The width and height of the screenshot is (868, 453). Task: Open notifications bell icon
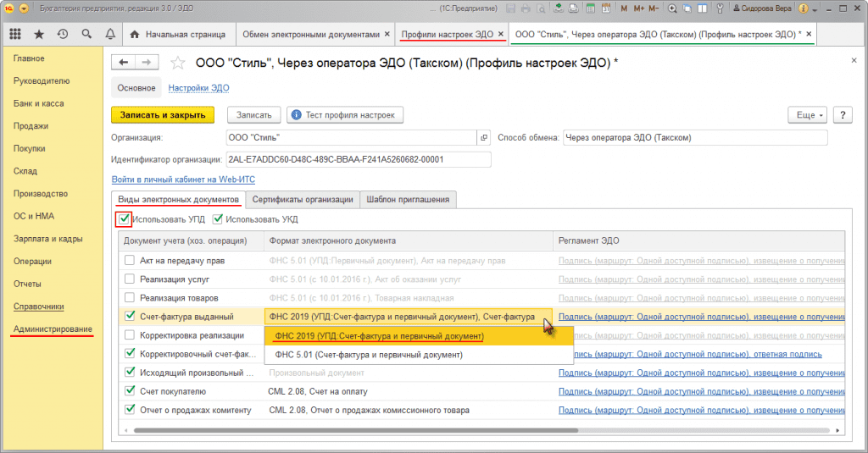(110, 35)
